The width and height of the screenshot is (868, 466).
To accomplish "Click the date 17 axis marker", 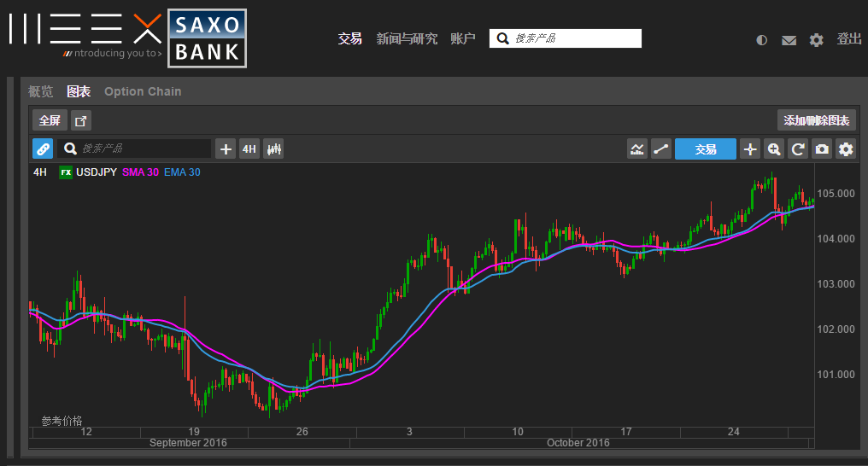I will 625,432.
